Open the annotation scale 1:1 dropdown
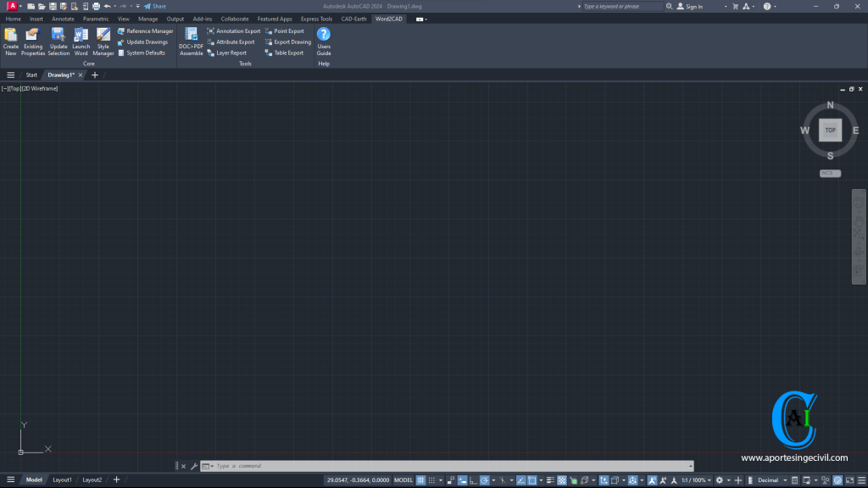The width and height of the screenshot is (868, 488). pyautogui.click(x=695, y=480)
